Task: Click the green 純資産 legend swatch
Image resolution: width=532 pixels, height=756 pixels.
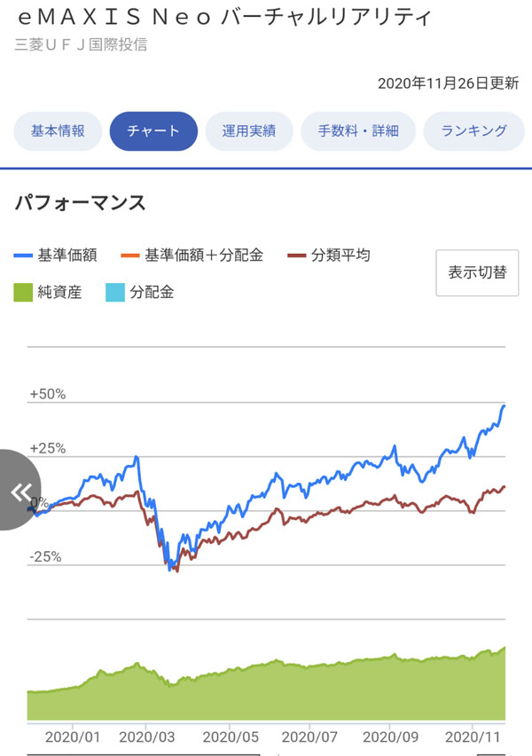Action: pos(25,292)
